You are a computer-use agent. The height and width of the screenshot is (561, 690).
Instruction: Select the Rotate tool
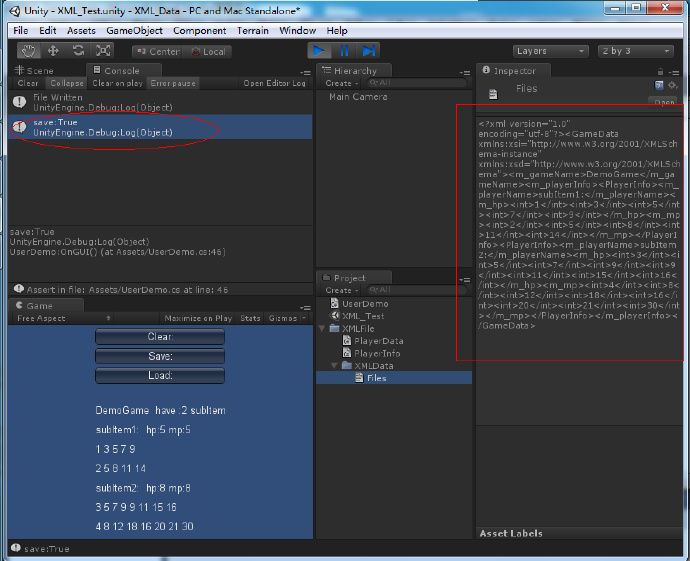[78, 51]
